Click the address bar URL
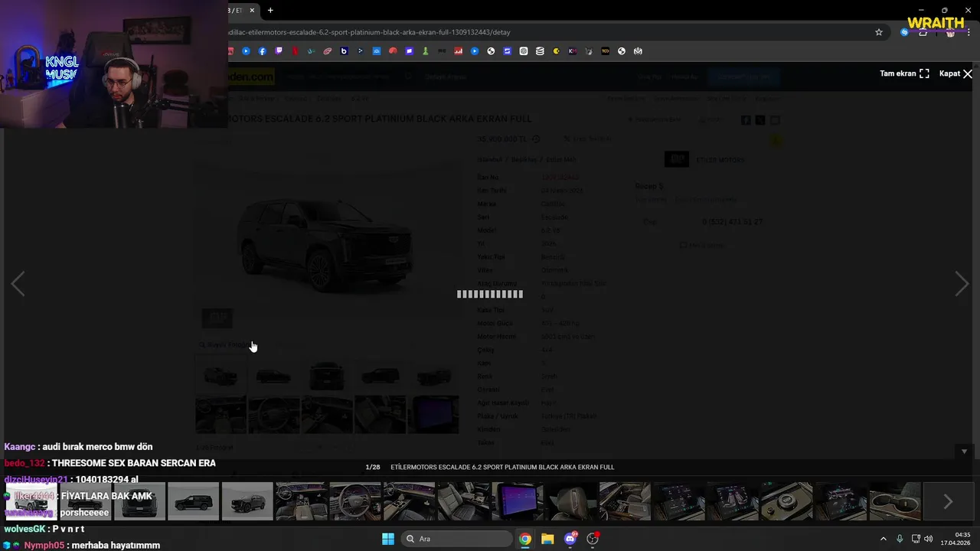Image resolution: width=980 pixels, height=551 pixels. tap(369, 32)
